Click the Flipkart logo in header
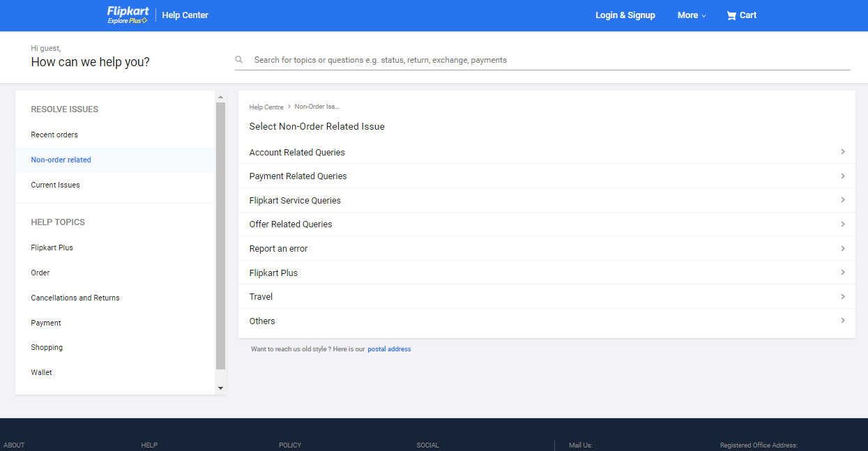The width and height of the screenshot is (868, 451). point(128,15)
